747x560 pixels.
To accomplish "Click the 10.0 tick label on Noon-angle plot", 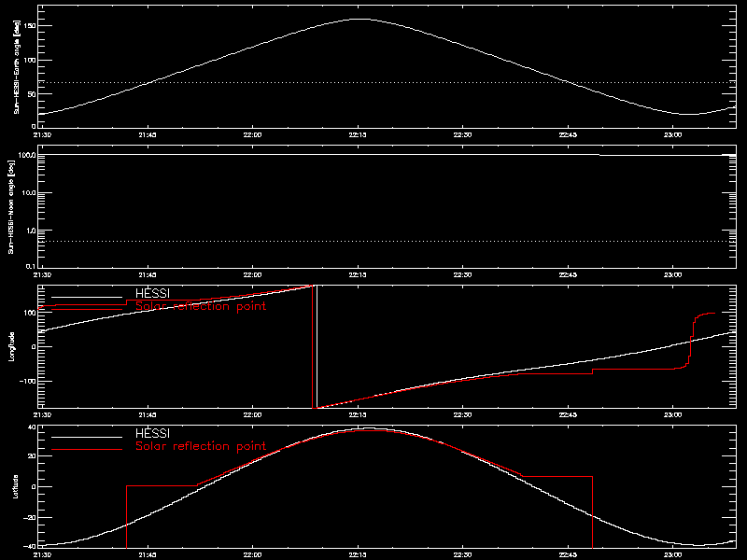I will click(30, 193).
